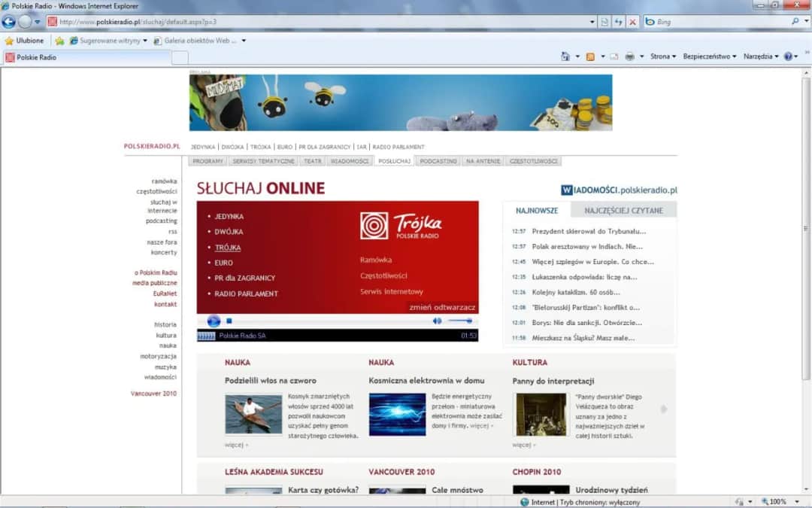Click the Trójka Polskie Radio logo
Image resolution: width=812 pixels, height=508 pixels.
tap(401, 227)
